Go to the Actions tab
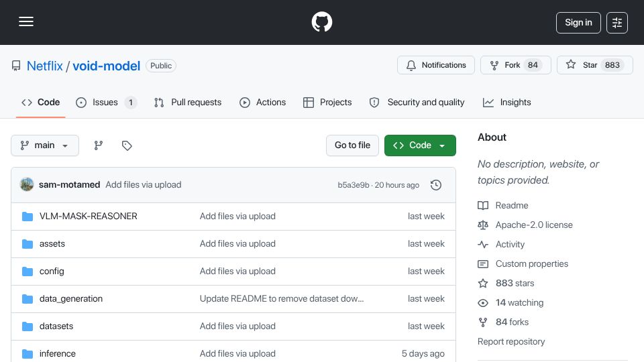 pyautogui.click(x=262, y=102)
